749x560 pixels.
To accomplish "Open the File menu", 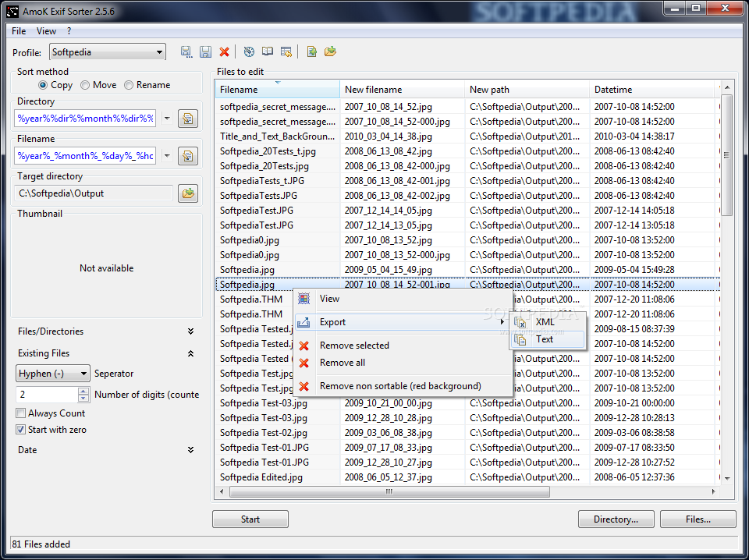I will [x=19, y=31].
